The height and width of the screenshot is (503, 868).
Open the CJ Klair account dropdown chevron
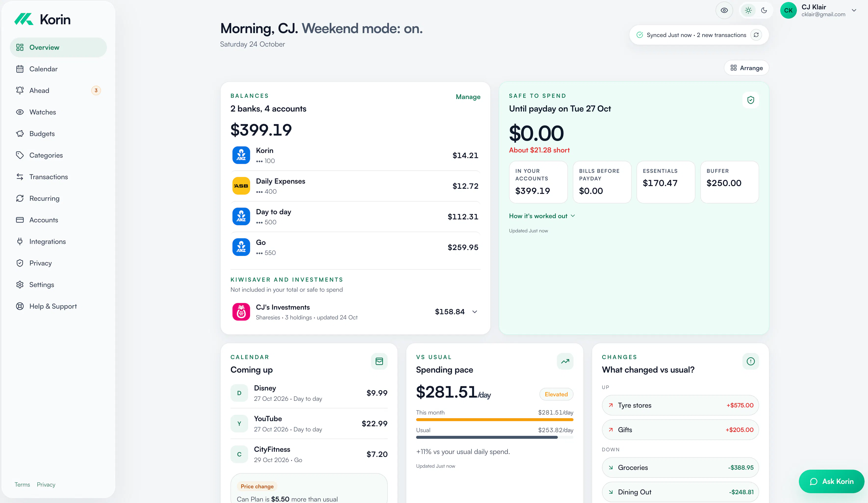[x=854, y=10]
